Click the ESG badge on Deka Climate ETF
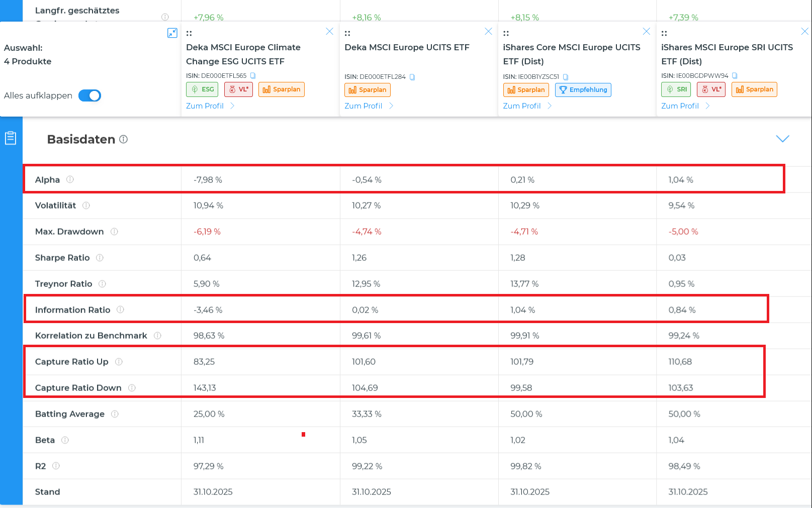The image size is (812, 508). pos(202,89)
